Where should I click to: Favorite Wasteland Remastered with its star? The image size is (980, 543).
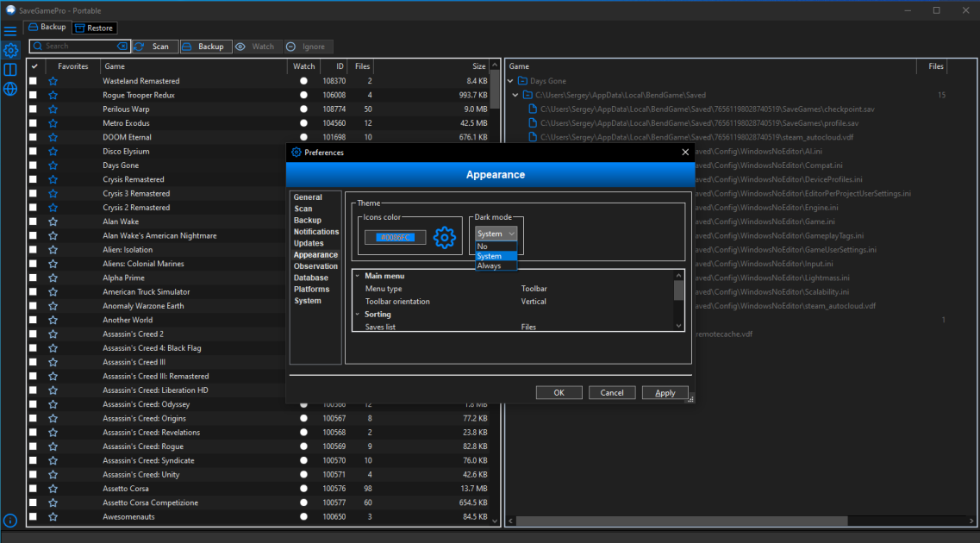[x=53, y=81]
